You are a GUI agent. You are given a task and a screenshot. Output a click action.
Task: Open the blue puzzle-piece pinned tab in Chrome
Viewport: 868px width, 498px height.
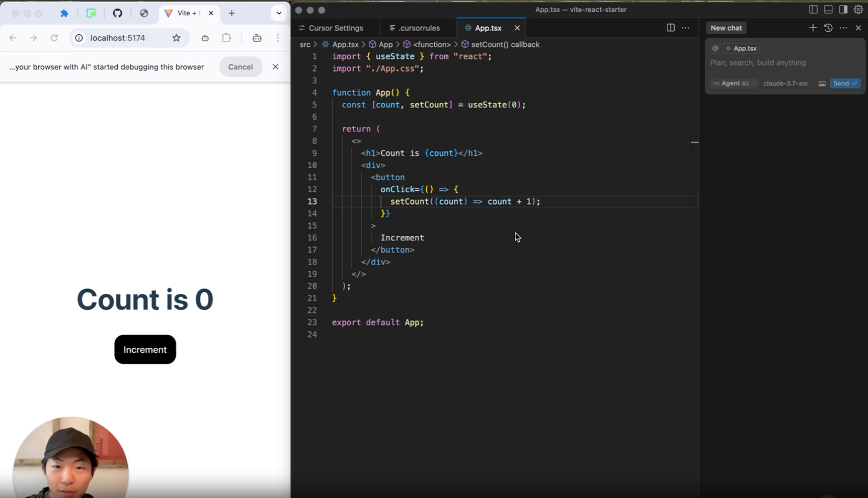point(64,13)
